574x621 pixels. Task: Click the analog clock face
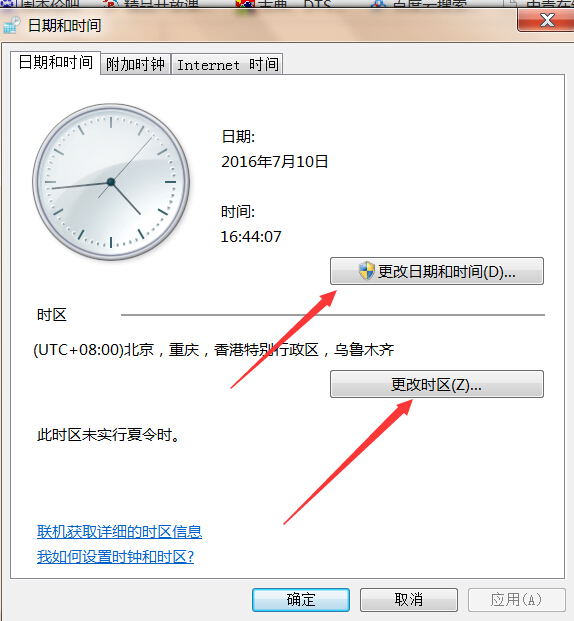coord(111,182)
